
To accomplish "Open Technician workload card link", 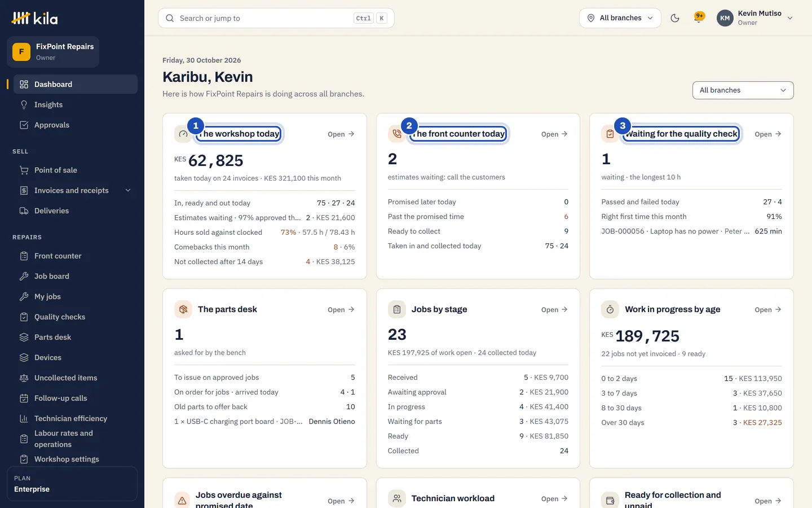I will point(554,499).
